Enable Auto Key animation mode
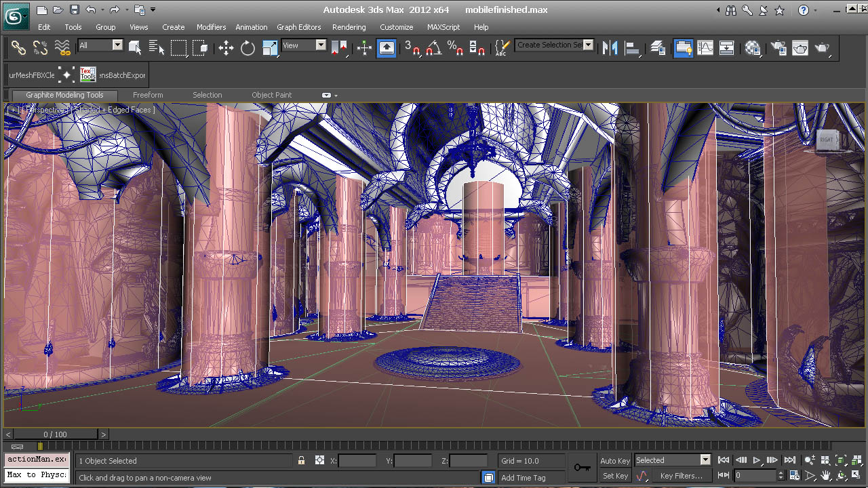 pyautogui.click(x=615, y=461)
